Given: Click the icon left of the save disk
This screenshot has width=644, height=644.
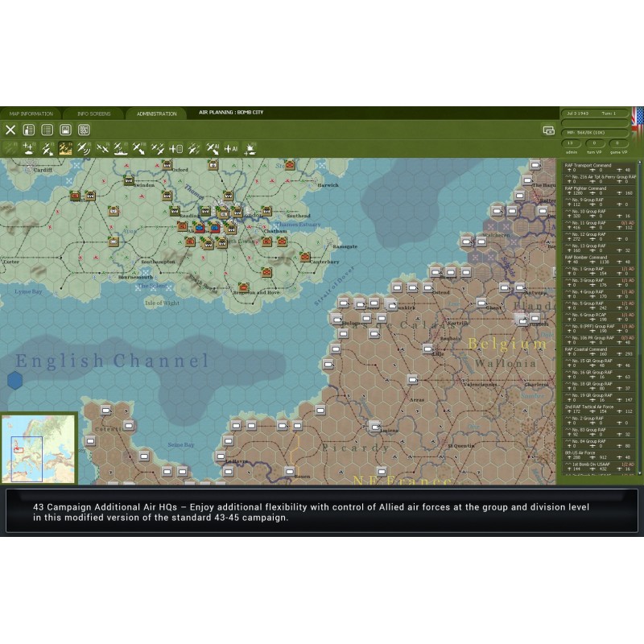Looking at the screenshot, I should coord(47,130).
